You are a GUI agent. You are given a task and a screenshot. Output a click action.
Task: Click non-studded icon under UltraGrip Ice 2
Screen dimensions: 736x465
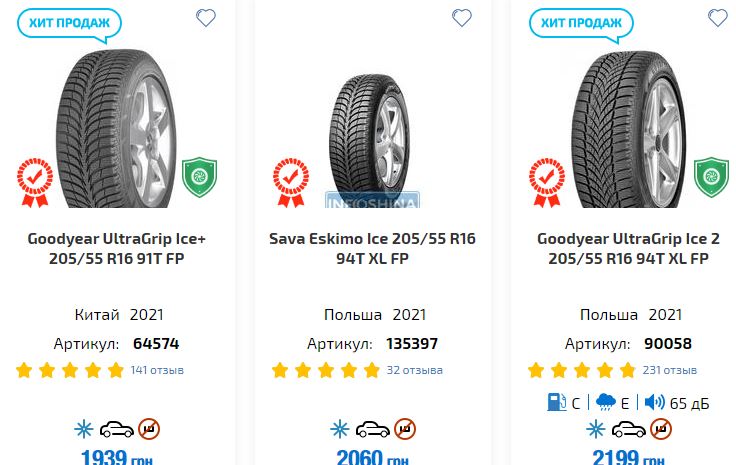click(x=661, y=430)
